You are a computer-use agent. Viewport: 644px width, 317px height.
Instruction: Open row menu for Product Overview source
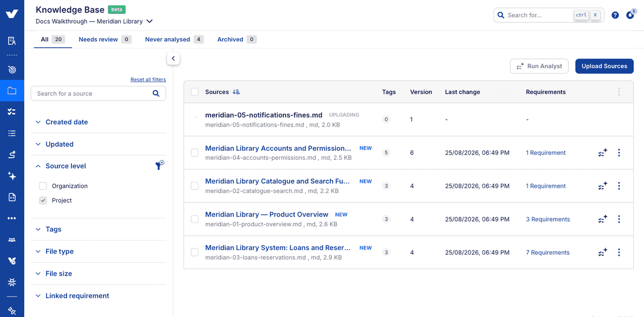pos(619,219)
